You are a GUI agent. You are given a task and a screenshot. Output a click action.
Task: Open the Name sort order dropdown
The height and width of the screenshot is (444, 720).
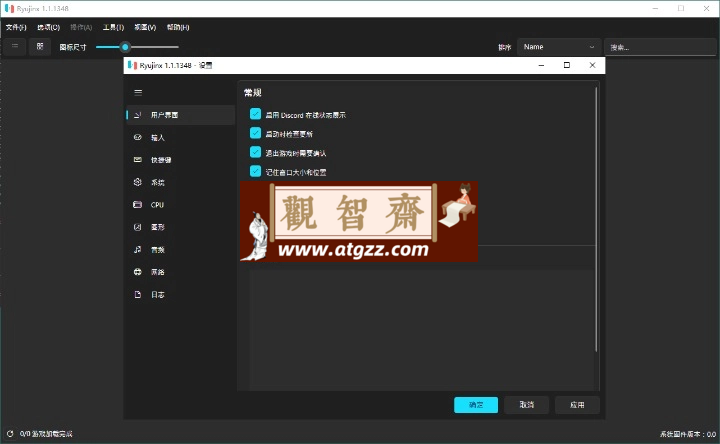[x=559, y=47]
